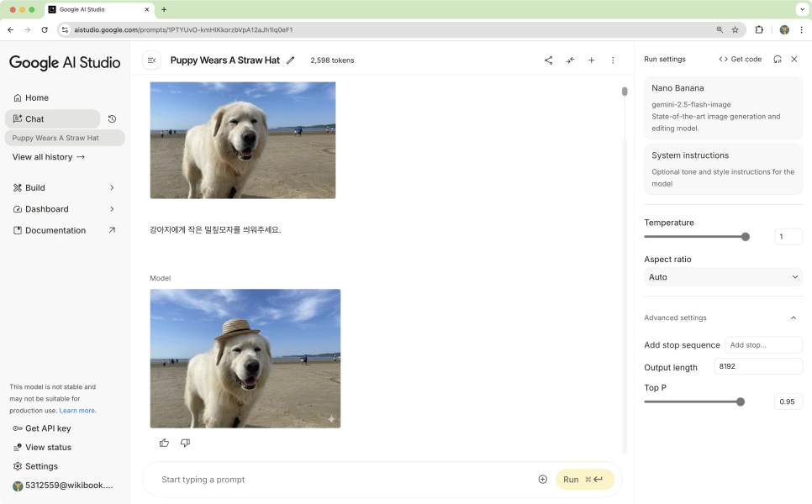Viewport: 812px width, 504px height.
Task: Click the 2,598 tokens count
Action: [x=333, y=60]
